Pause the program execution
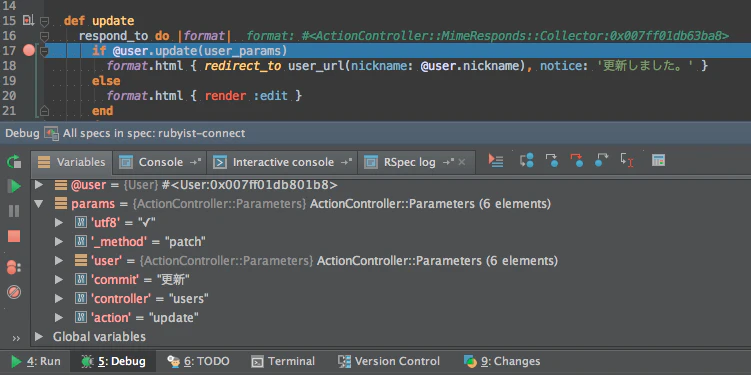The width and height of the screenshot is (751, 375). [14, 211]
